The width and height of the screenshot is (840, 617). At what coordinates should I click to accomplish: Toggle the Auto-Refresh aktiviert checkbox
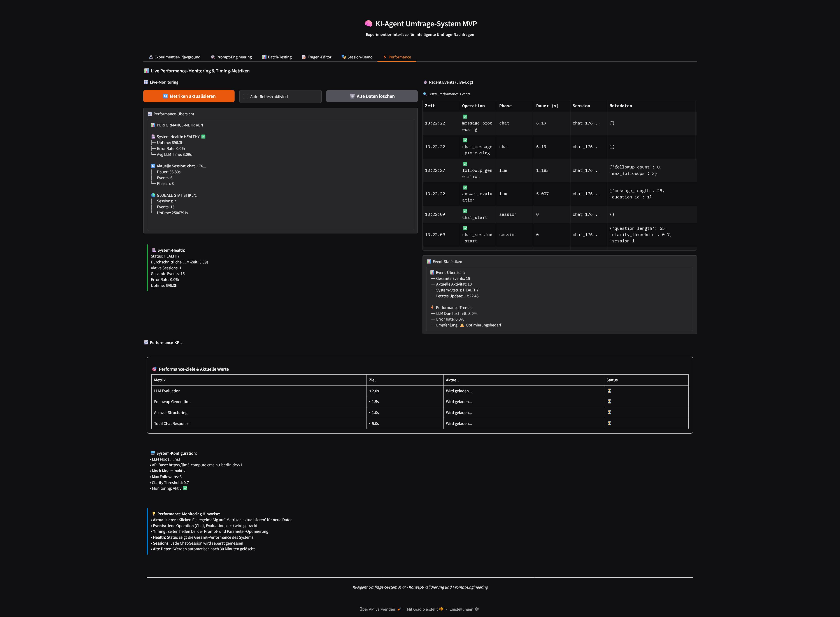245,96
